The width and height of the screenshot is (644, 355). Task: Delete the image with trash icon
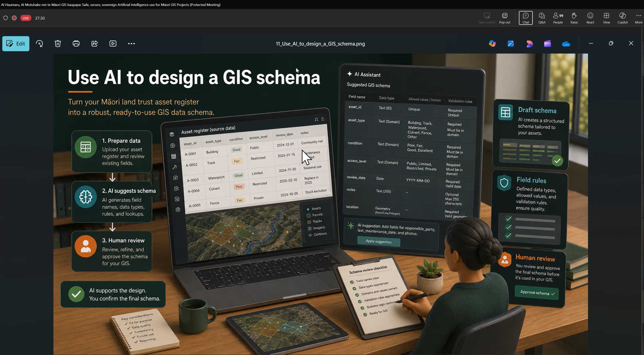(x=58, y=43)
